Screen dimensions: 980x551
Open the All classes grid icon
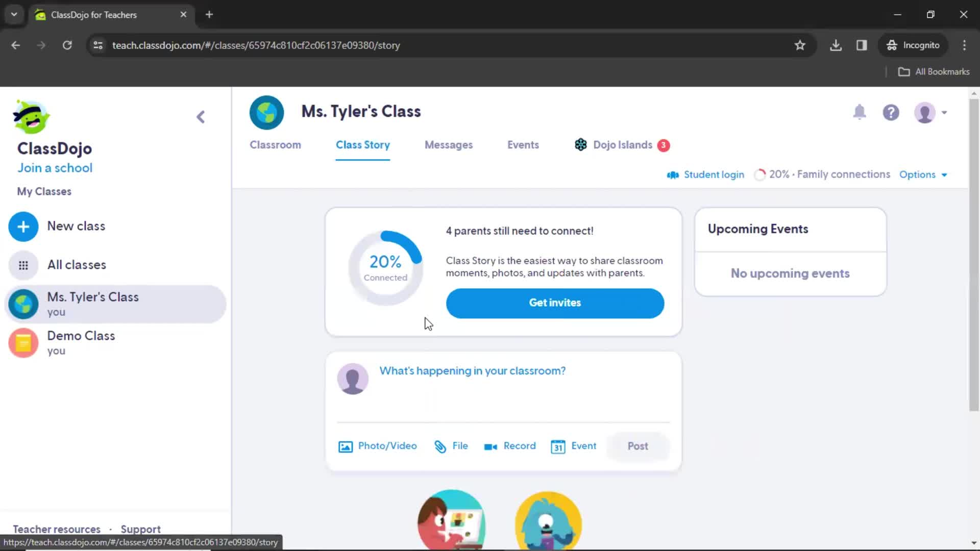pos(23,265)
